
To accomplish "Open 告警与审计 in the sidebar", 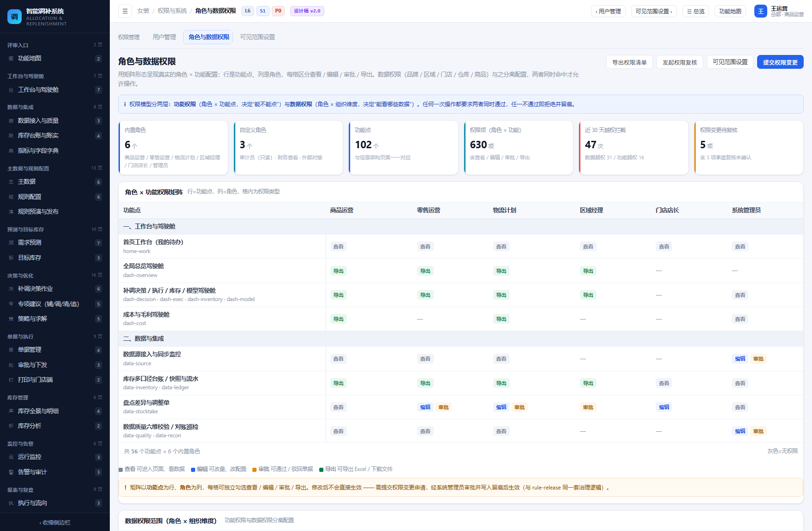I will [55, 472].
